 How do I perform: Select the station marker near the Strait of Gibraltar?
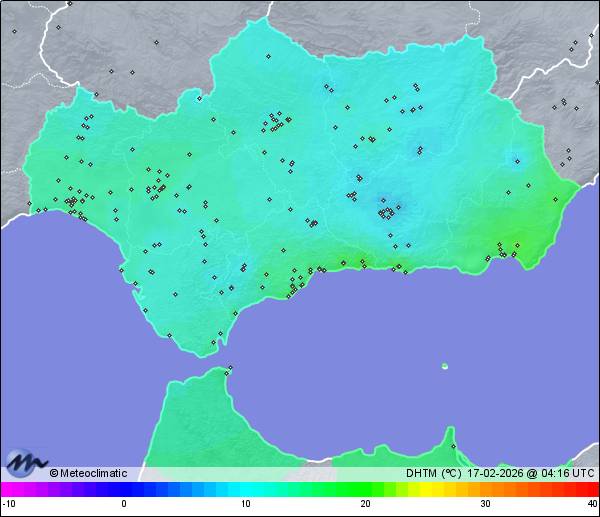[230, 369]
